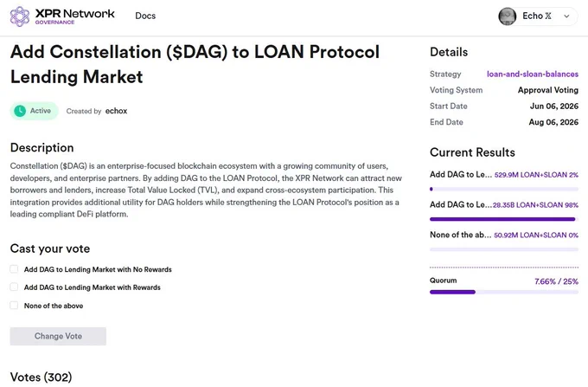Select the Active status badge
Viewport: 588px width, 387px height.
34,111
